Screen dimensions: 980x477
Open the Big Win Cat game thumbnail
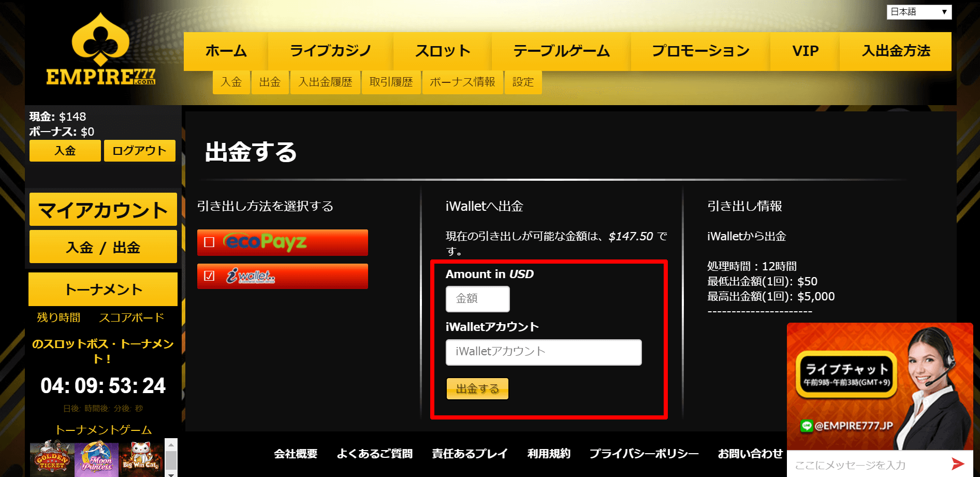point(141,458)
